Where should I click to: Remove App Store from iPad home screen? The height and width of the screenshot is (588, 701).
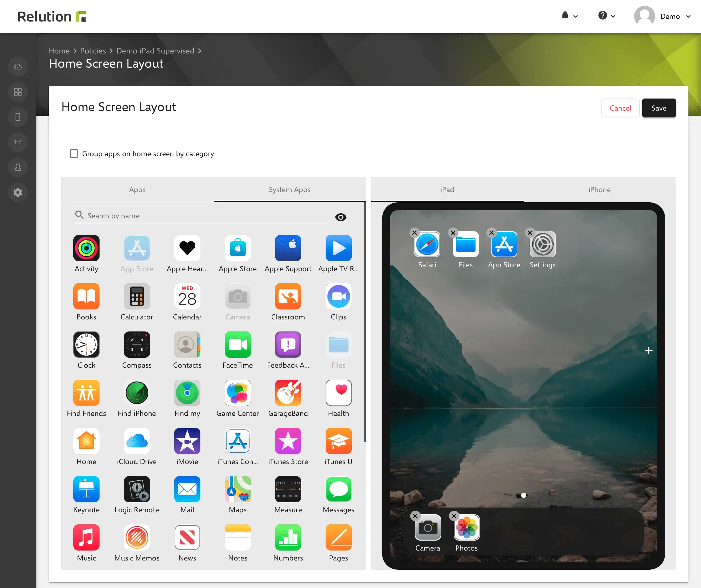[x=491, y=233]
